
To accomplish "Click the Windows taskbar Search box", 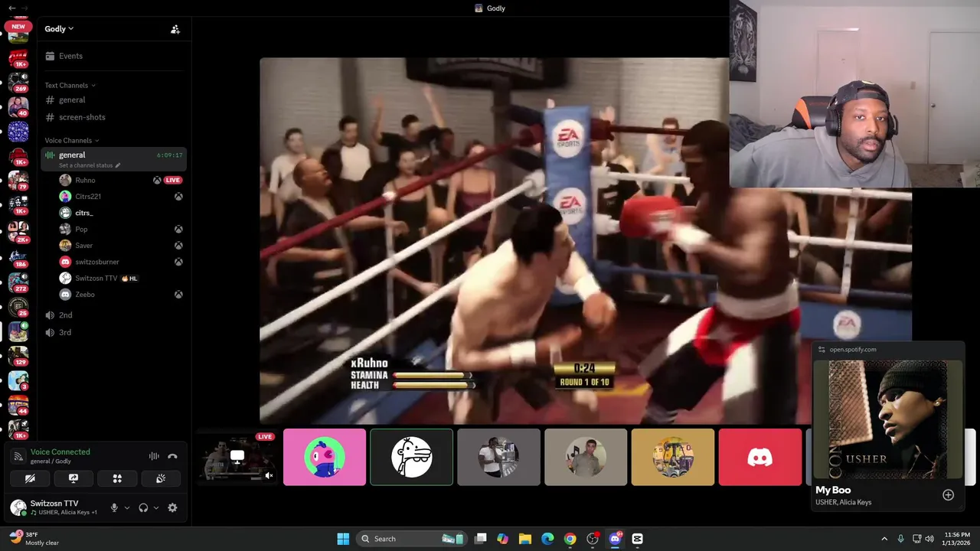I will click(x=412, y=539).
